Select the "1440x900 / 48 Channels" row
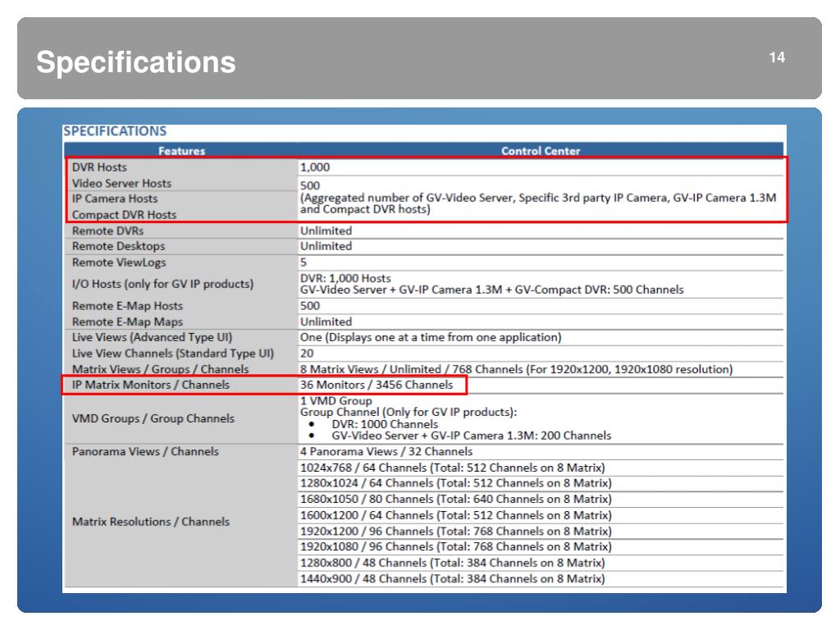The image size is (840, 630). [453, 579]
